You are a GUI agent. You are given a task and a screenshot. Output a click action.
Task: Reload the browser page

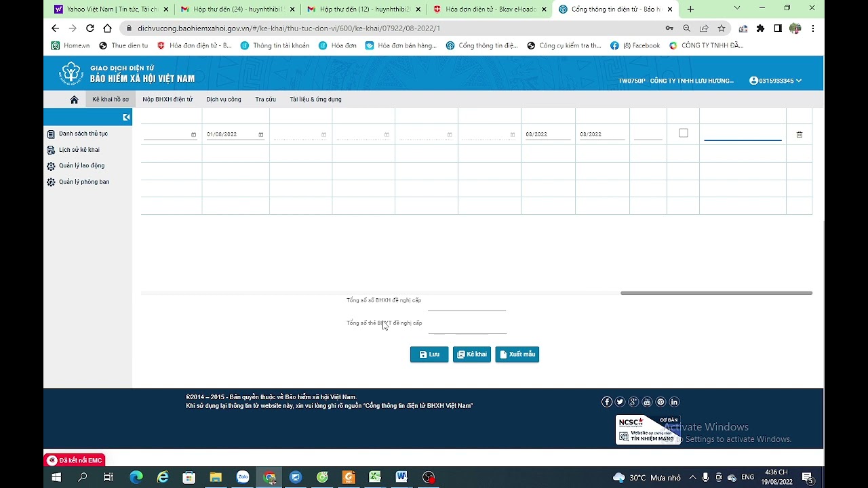coord(90,28)
